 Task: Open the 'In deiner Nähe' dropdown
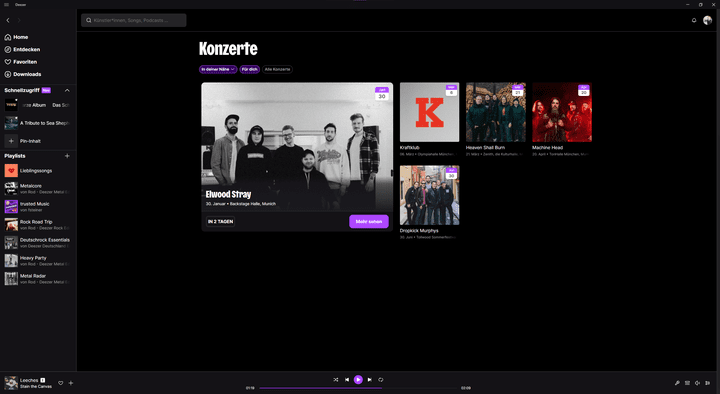[x=218, y=69]
